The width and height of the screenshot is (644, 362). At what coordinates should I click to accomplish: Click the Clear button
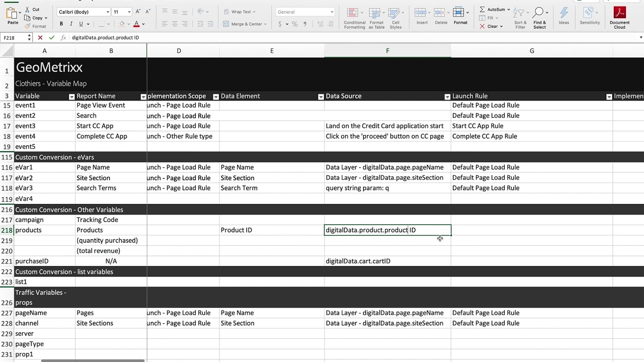tap(491, 26)
